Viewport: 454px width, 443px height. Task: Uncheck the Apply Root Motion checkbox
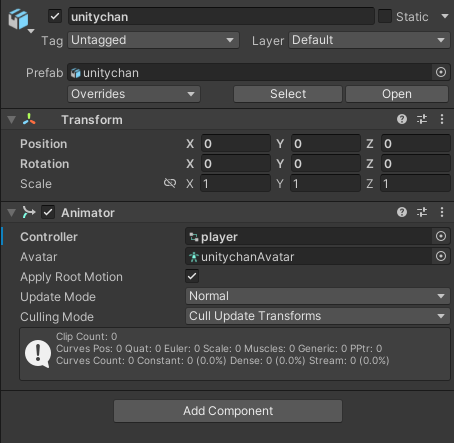[192, 276]
